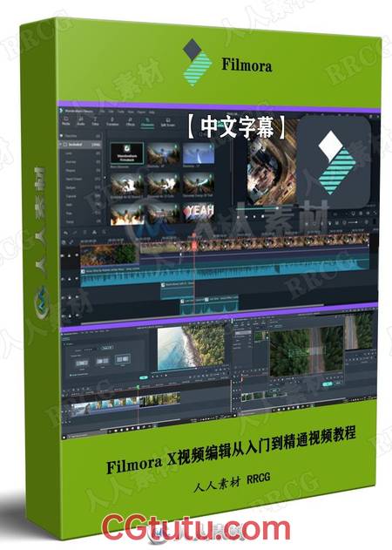The height and width of the screenshot is (550, 392).
Task: Open the File menu
Action: (x=103, y=112)
